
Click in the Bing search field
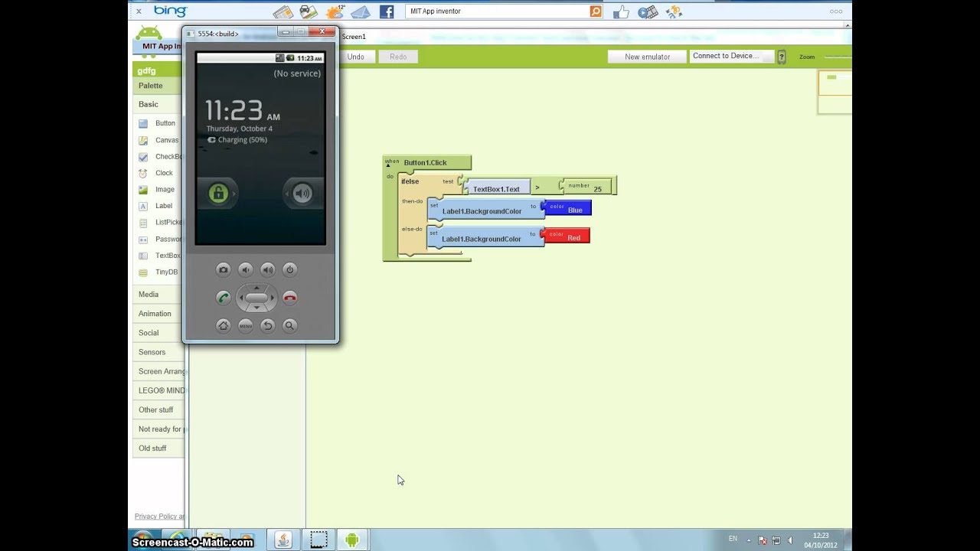click(498, 11)
